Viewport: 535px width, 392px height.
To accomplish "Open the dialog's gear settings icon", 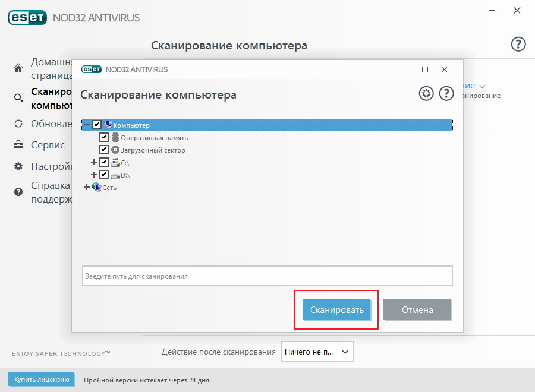I will [x=426, y=94].
